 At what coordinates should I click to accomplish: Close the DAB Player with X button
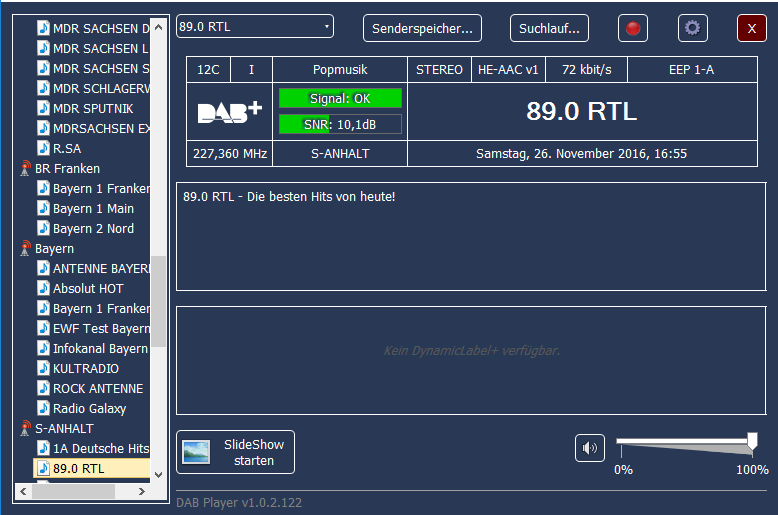coord(751,28)
